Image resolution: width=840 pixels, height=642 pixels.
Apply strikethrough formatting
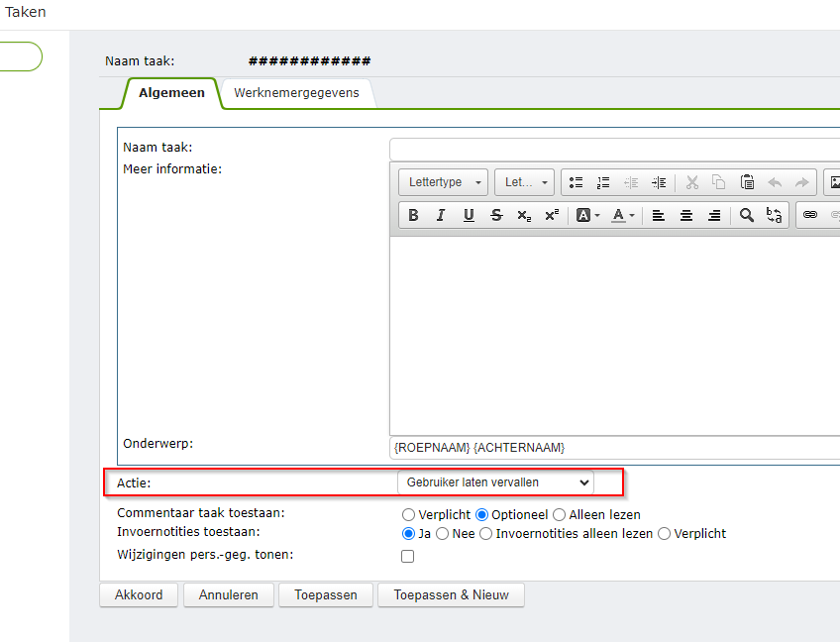click(x=496, y=215)
